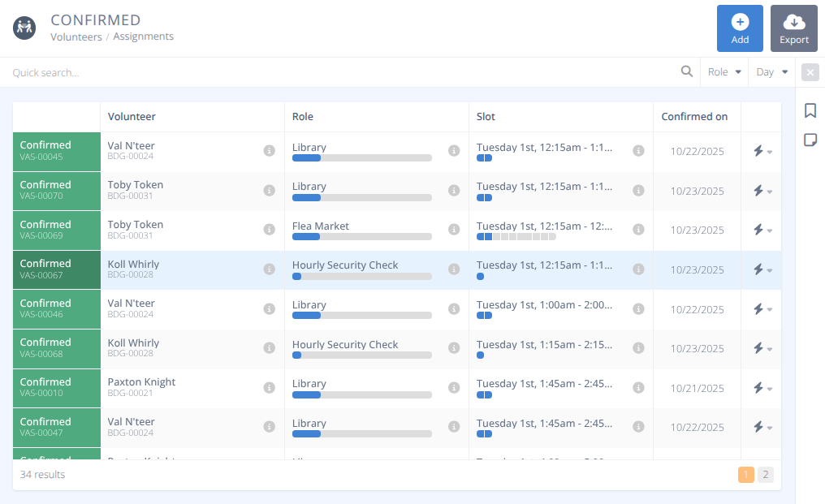Open lightning actions menu for VAS-00045
This screenshot has height=504, width=825.
[x=761, y=151]
